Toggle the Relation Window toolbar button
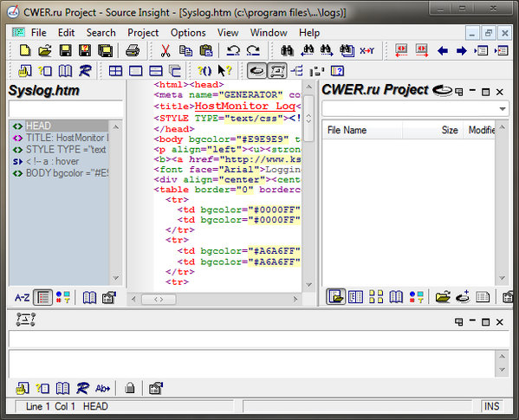Screen dimensions: 519x420 point(277,70)
